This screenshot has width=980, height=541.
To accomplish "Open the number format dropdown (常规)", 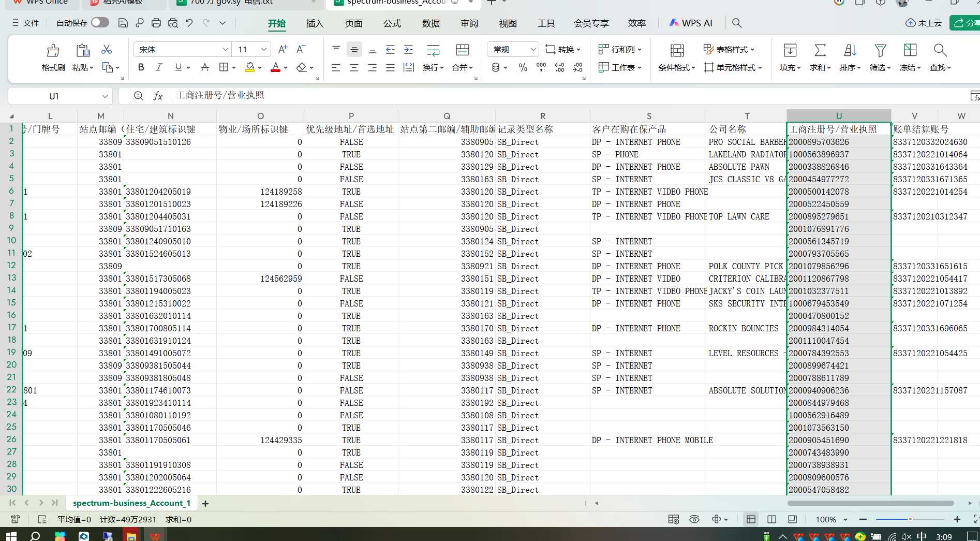I will tap(533, 49).
